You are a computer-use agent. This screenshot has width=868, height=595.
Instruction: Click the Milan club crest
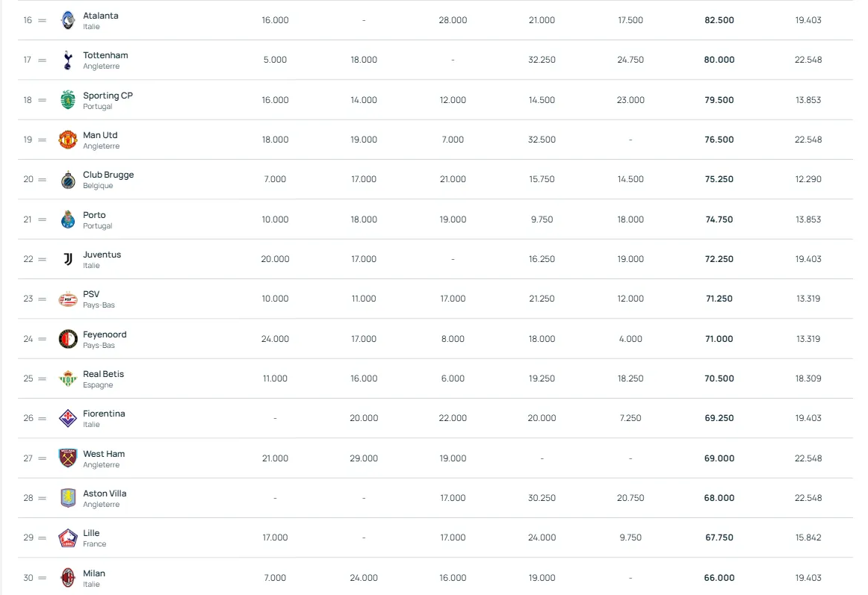click(68, 578)
